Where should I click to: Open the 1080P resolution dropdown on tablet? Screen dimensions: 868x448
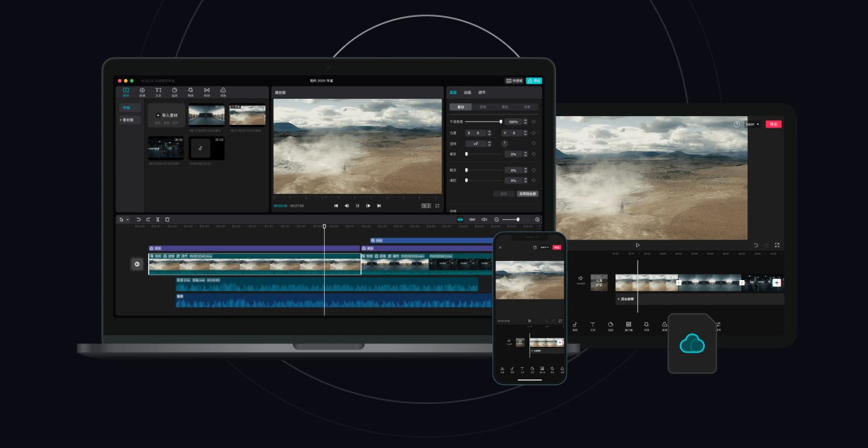click(752, 124)
